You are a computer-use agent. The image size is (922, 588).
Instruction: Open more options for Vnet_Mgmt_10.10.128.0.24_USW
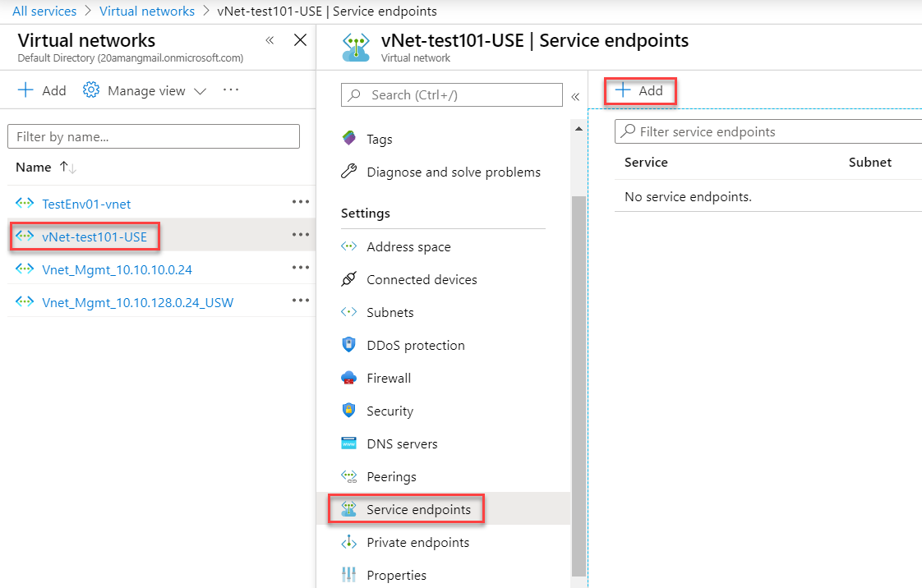pos(301,301)
